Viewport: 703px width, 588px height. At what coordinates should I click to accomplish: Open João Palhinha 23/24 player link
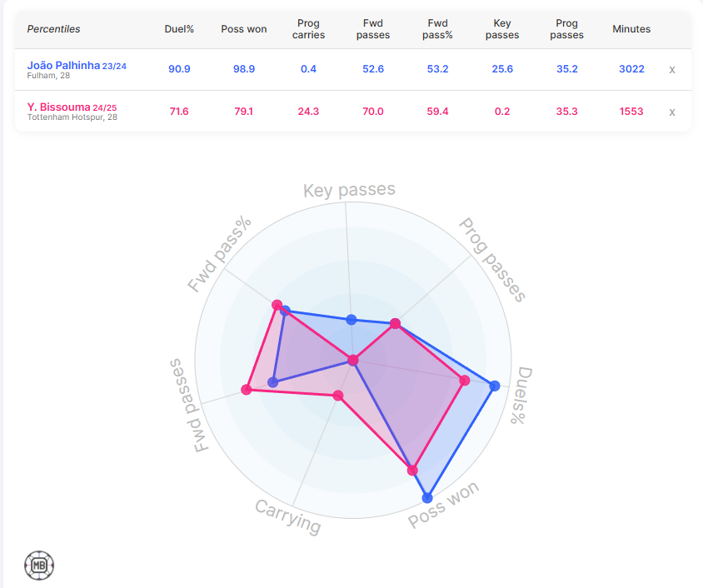point(77,65)
